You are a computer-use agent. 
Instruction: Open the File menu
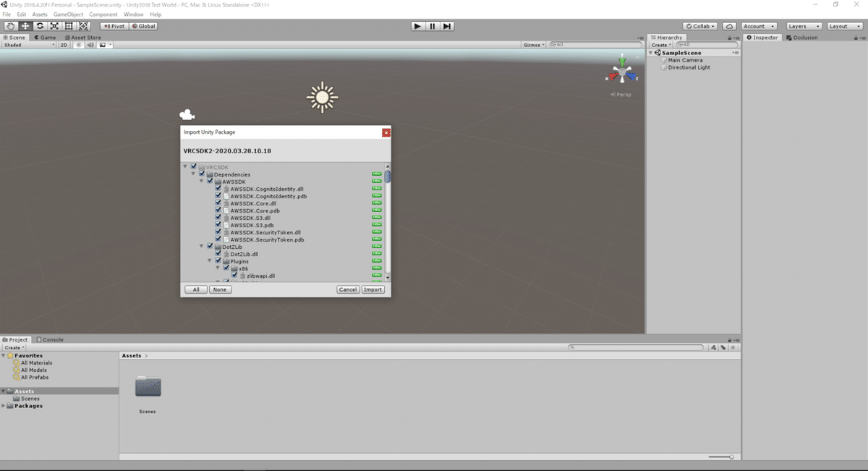pos(7,14)
